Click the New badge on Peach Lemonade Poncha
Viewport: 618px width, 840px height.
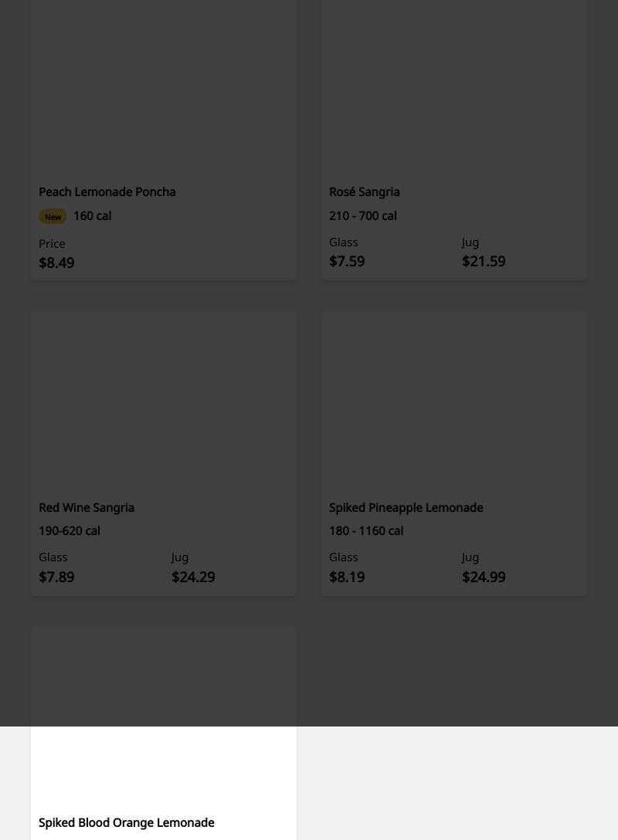coord(53,217)
